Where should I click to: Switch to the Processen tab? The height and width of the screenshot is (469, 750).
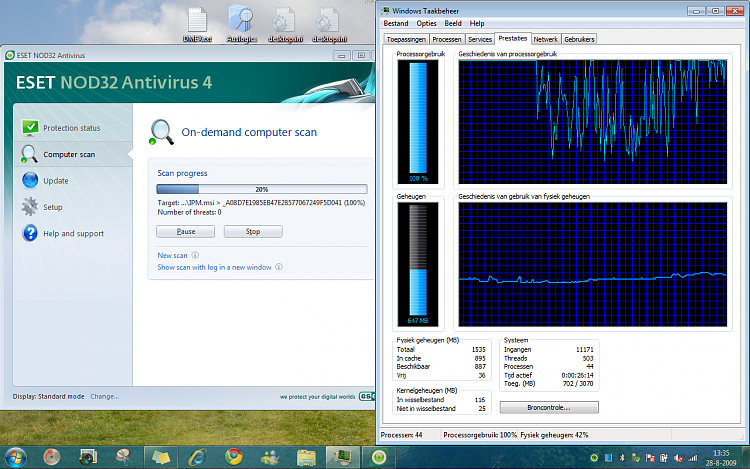tap(447, 39)
